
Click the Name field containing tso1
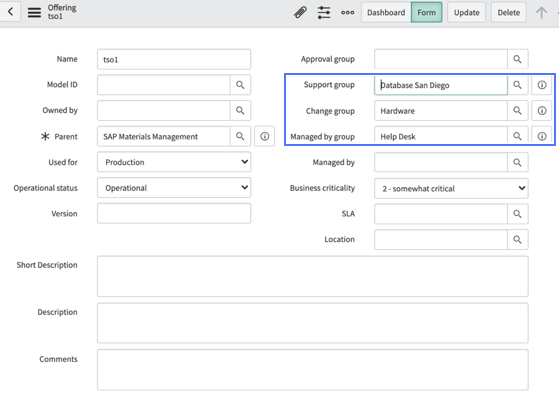click(x=174, y=59)
